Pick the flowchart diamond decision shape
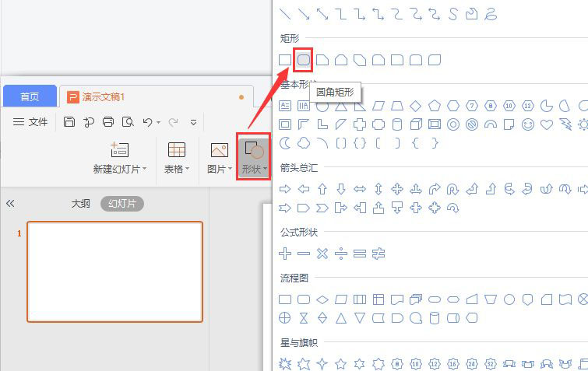 tap(322, 299)
